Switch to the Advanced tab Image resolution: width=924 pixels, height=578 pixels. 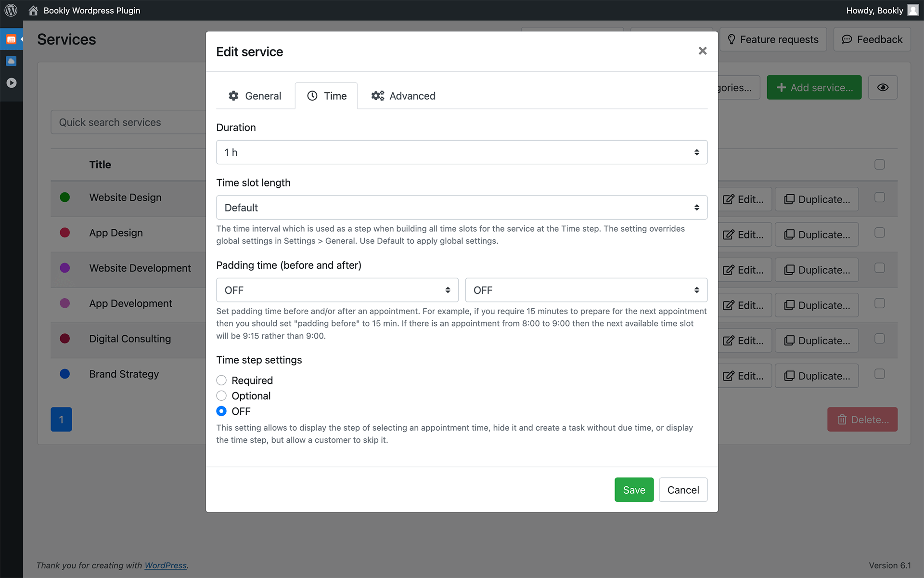[x=403, y=96]
